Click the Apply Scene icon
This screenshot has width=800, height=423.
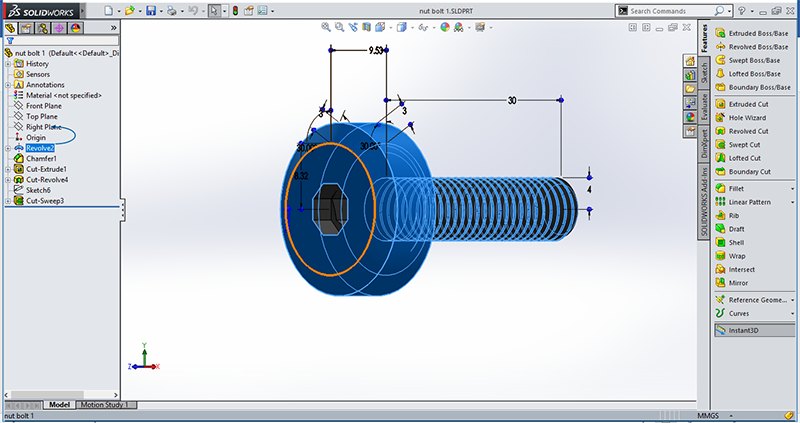459,27
